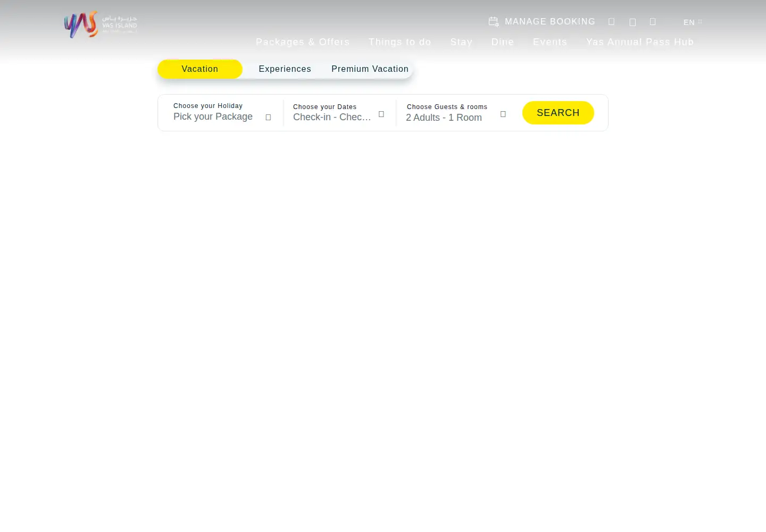
Task: Open the EN language selector
Action: (693, 22)
